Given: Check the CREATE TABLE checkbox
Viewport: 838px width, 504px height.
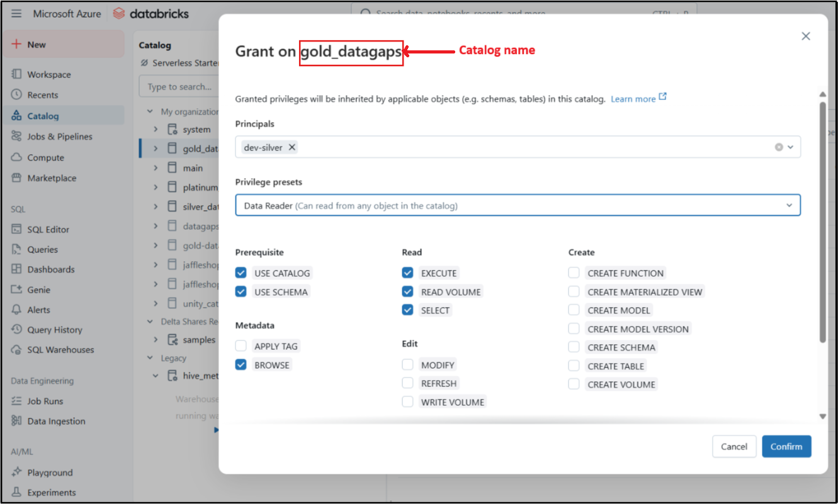Looking at the screenshot, I should pyautogui.click(x=574, y=366).
